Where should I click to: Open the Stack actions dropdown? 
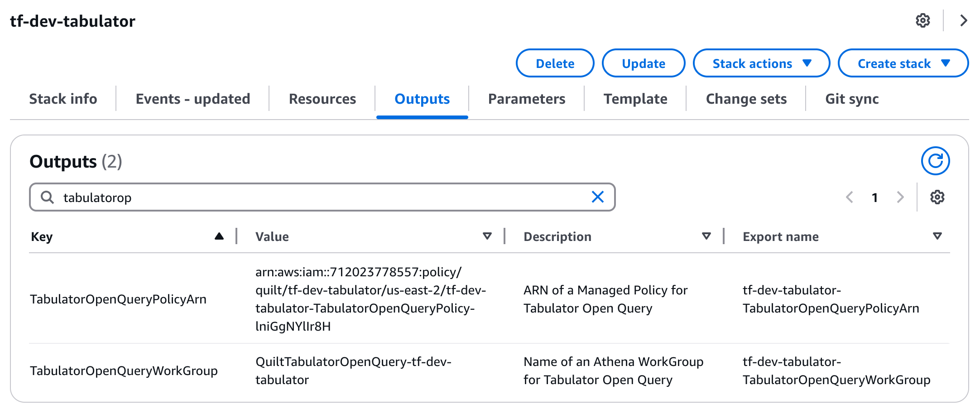pos(761,63)
